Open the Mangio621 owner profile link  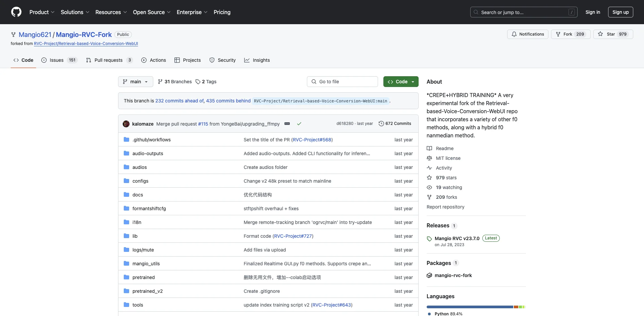click(x=35, y=35)
